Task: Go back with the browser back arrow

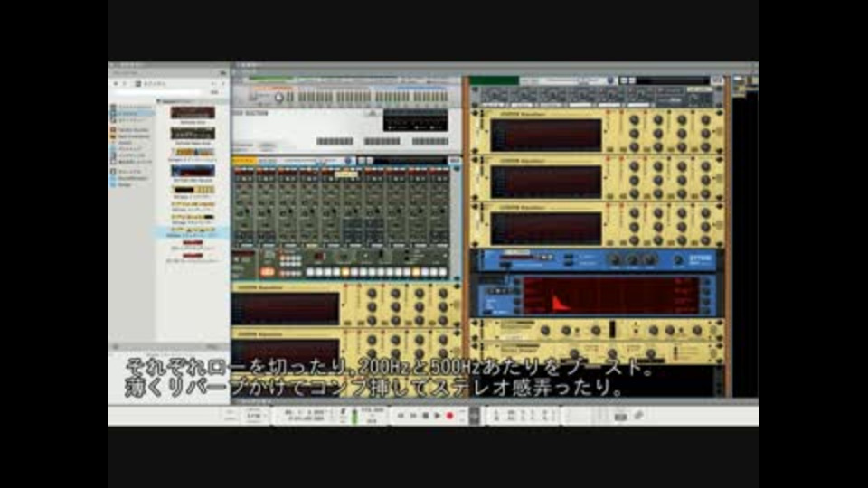Action: click(116, 83)
